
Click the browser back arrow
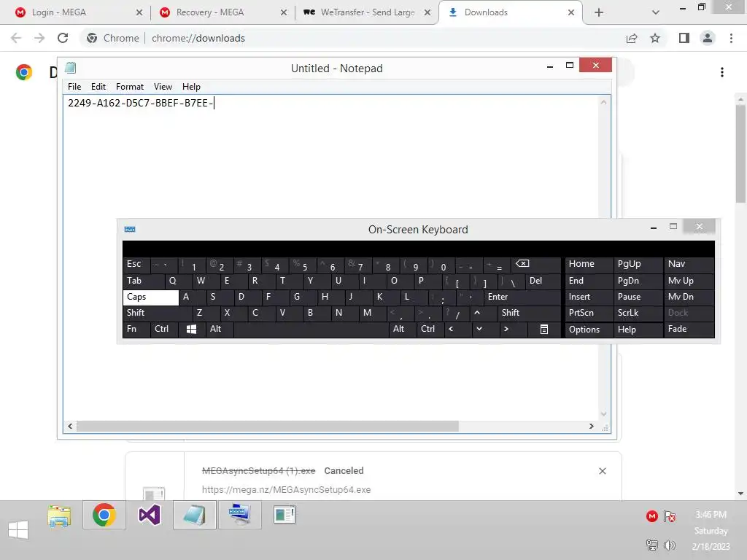pyautogui.click(x=16, y=38)
